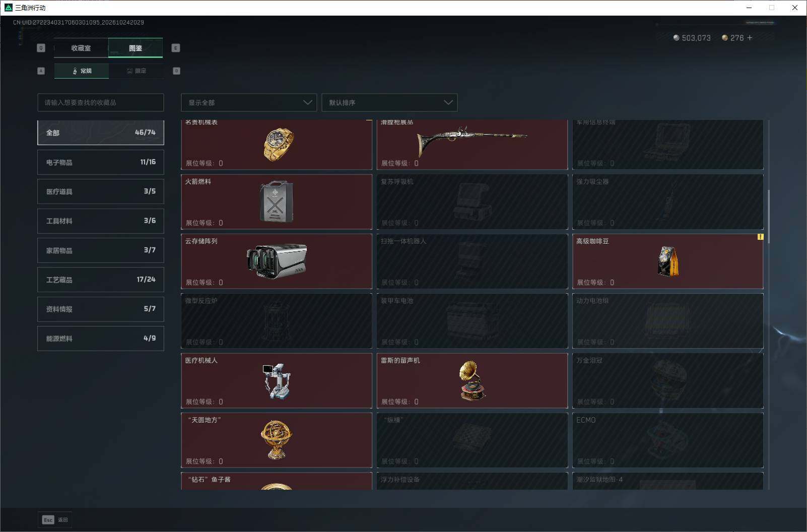This screenshot has height=532, width=807.
Task: Click the collection list vertical scrollbar
Action: pos(768,217)
